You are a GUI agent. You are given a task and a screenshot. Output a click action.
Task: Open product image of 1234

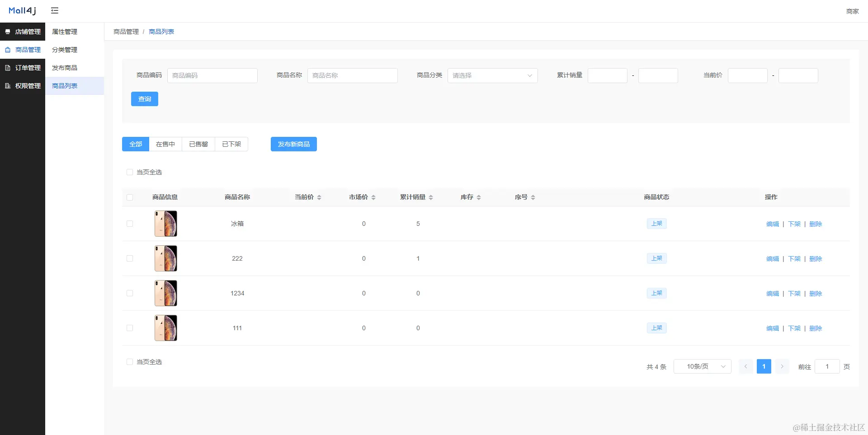tap(166, 293)
